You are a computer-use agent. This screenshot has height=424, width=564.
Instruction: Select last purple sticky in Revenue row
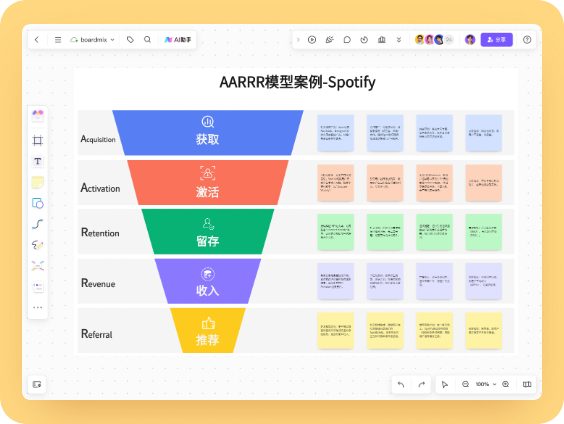pos(484,281)
